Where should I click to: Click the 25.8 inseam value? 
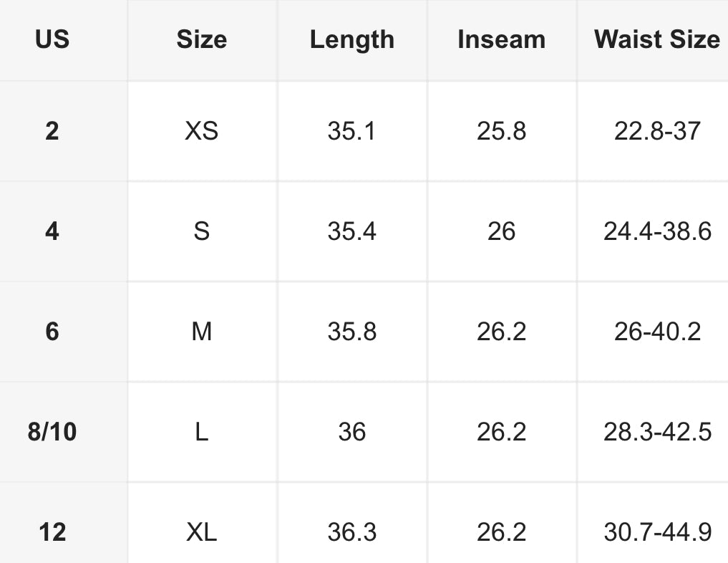coord(501,131)
